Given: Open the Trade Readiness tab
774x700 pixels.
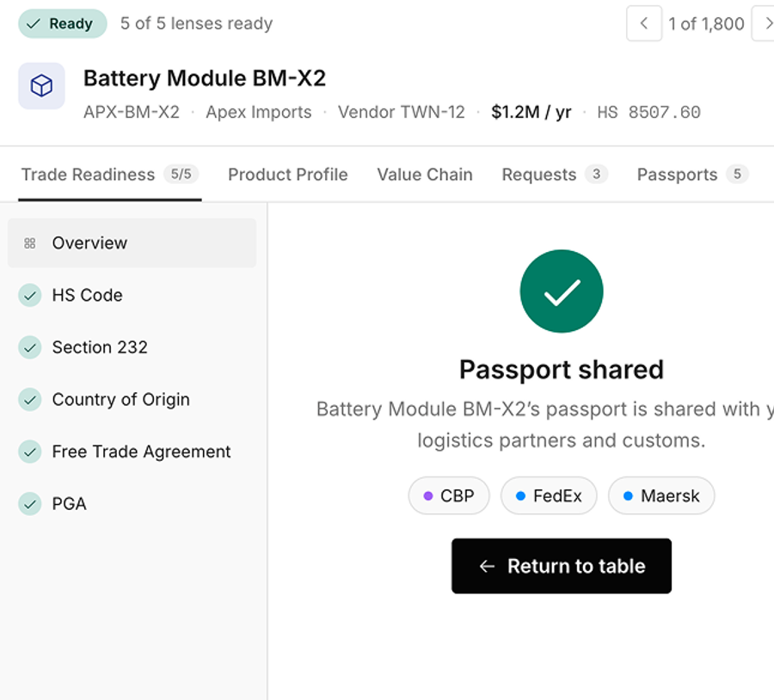Looking at the screenshot, I should click(109, 175).
